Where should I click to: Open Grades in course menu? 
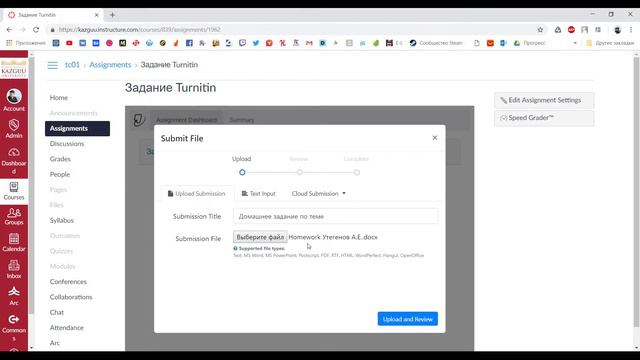[60, 159]
